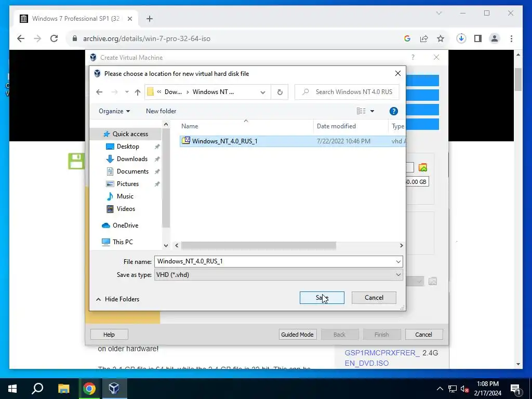Open the File name dropdown arrow

(398, 262)
